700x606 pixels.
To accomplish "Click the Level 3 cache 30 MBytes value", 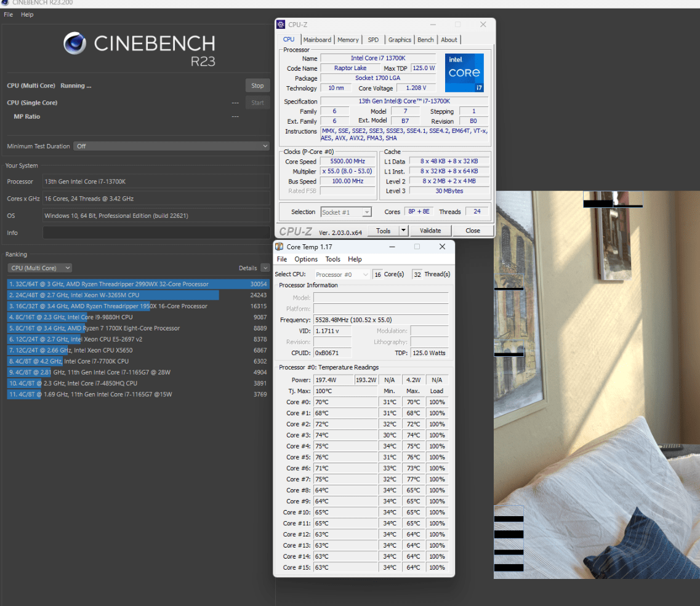I will click(449, 191).
